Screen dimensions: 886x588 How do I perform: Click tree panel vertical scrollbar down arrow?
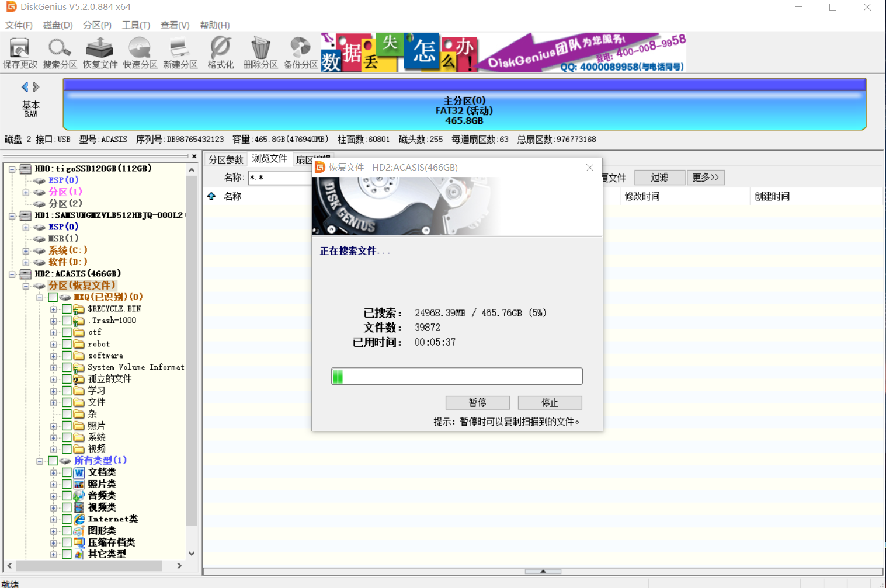point(192,554)
